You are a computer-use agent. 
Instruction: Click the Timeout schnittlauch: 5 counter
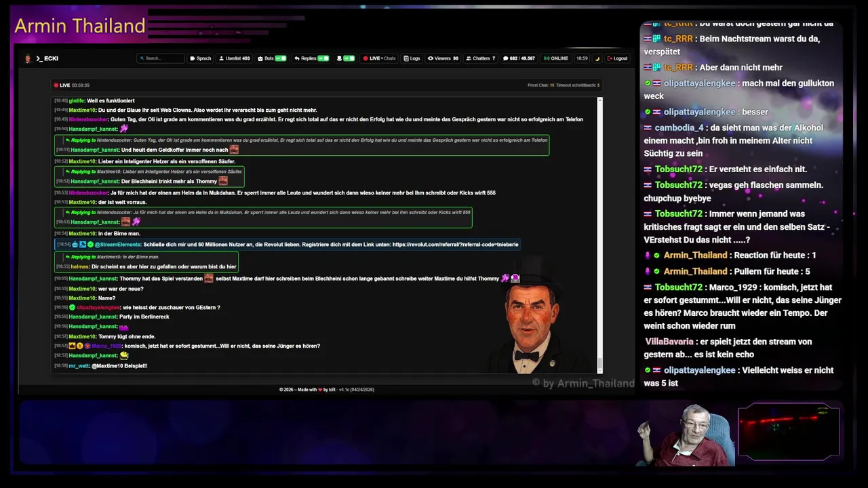[578, 85]
